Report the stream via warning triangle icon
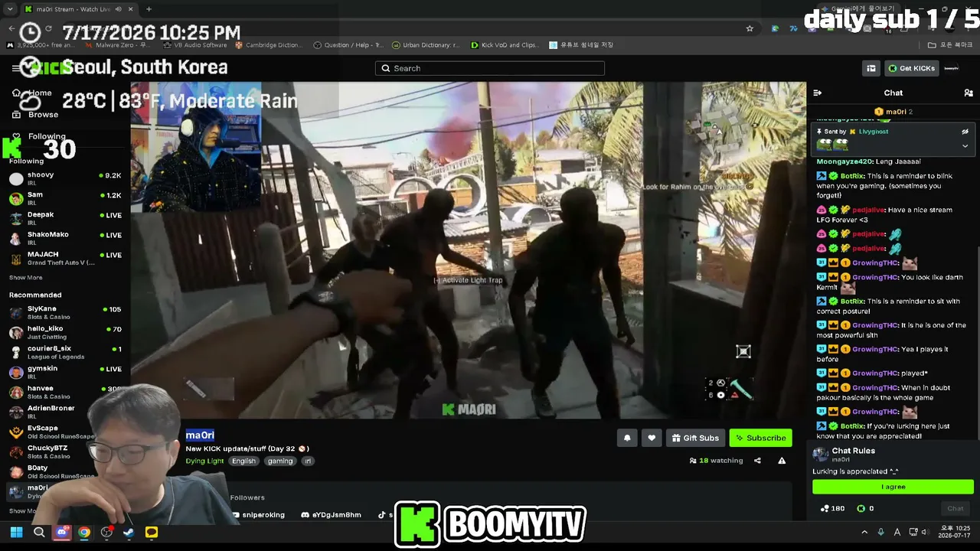Screen dimensions: 980x551 pyautogui.click(x=782, y=461)
